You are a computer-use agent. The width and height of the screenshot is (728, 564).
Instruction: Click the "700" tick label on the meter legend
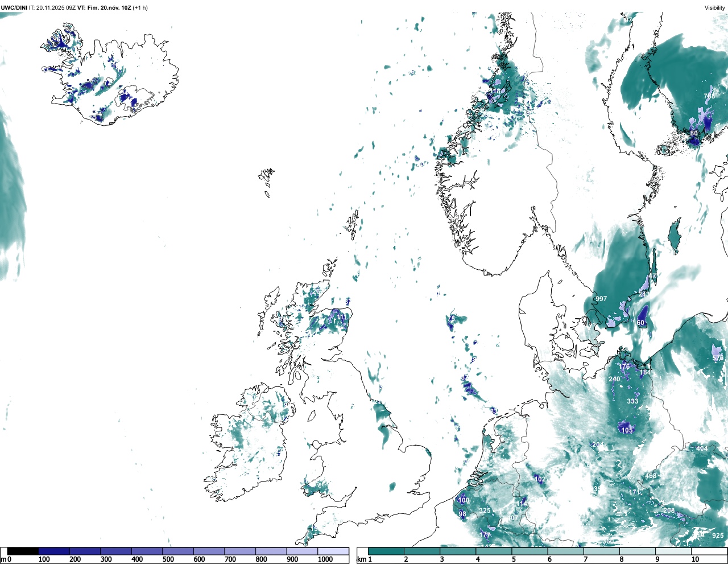pyautogui.click(x=230, y=559)
